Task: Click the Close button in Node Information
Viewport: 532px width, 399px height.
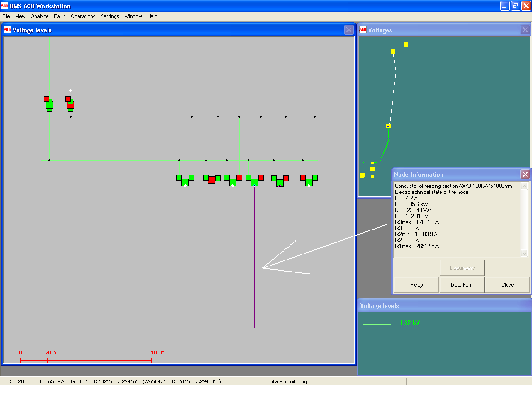Action: point(507,284)
